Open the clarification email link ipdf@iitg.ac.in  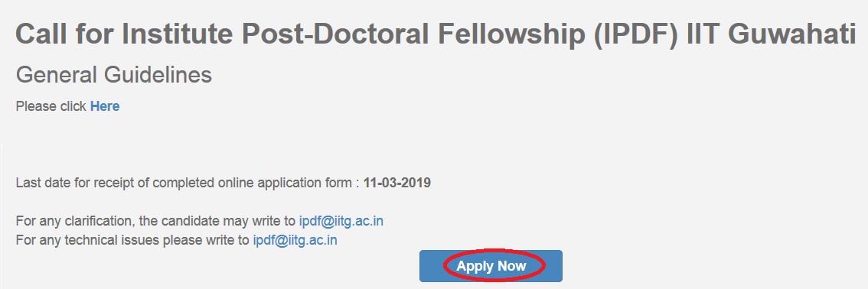(341, 221)
